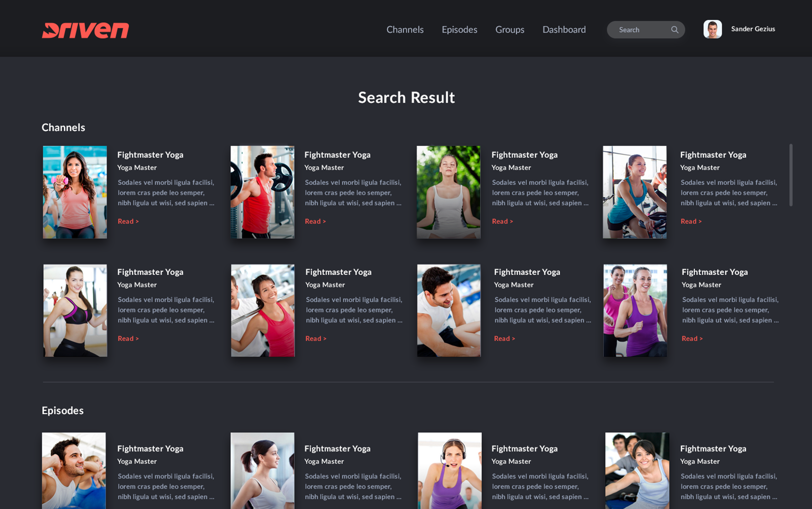This screenshot has width=812, height=509.
Task: Click the Sander Gezius username
Action: tap(753, 29)
